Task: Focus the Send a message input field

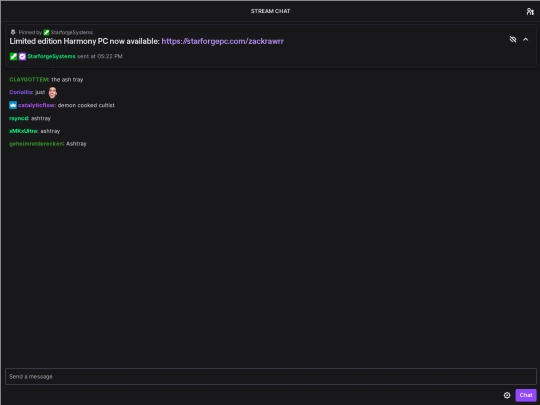Action: point(271,376)
